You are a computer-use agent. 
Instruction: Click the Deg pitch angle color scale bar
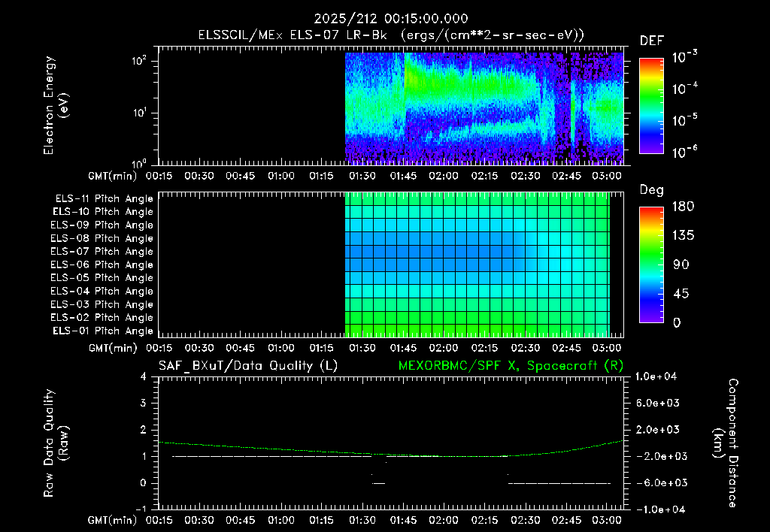click(x=651, y=264)
